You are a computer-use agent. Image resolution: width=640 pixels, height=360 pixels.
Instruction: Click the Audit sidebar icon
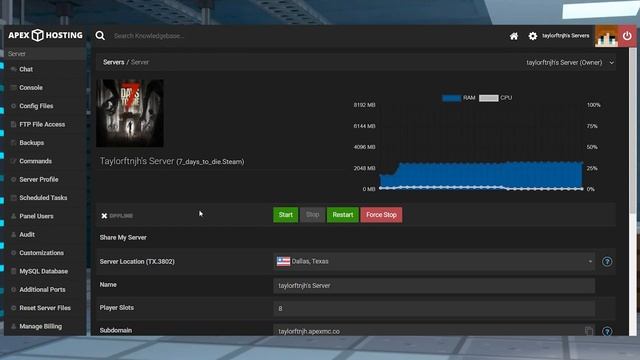(x=13, y=235)
